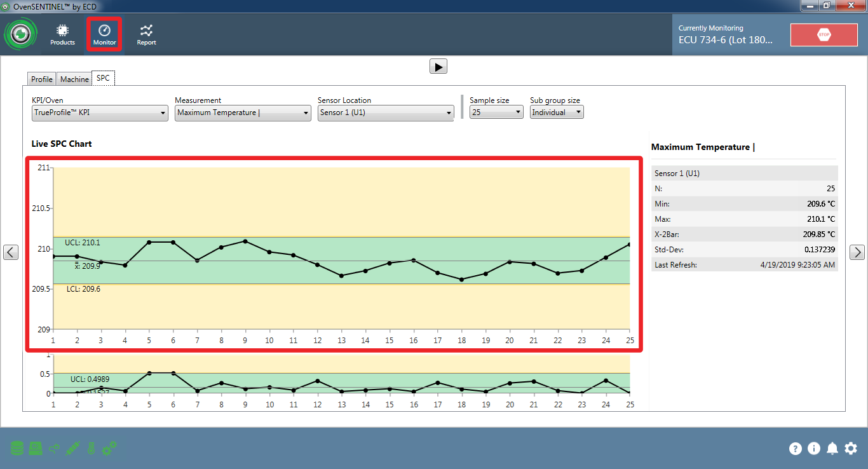868x469 pixels.
Task: Click the green C: drive status icon
Action: click(36, 449)
